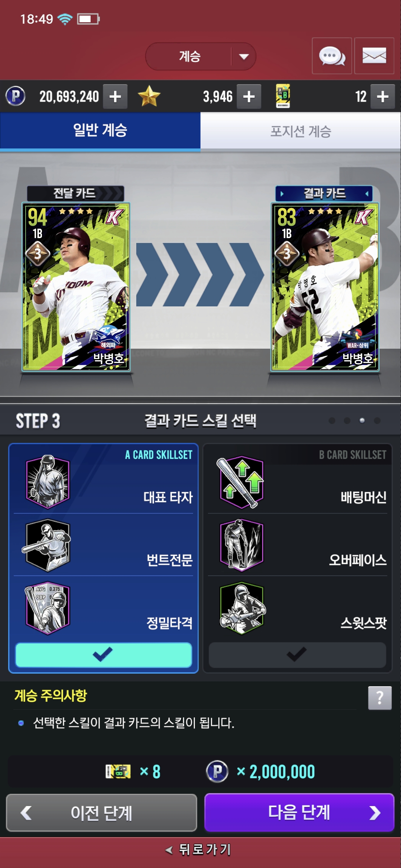The height and width of the screenshot is (868, 401).
Task: Select B CARD SKILLSET checkmark
Action: coord(297,655)
